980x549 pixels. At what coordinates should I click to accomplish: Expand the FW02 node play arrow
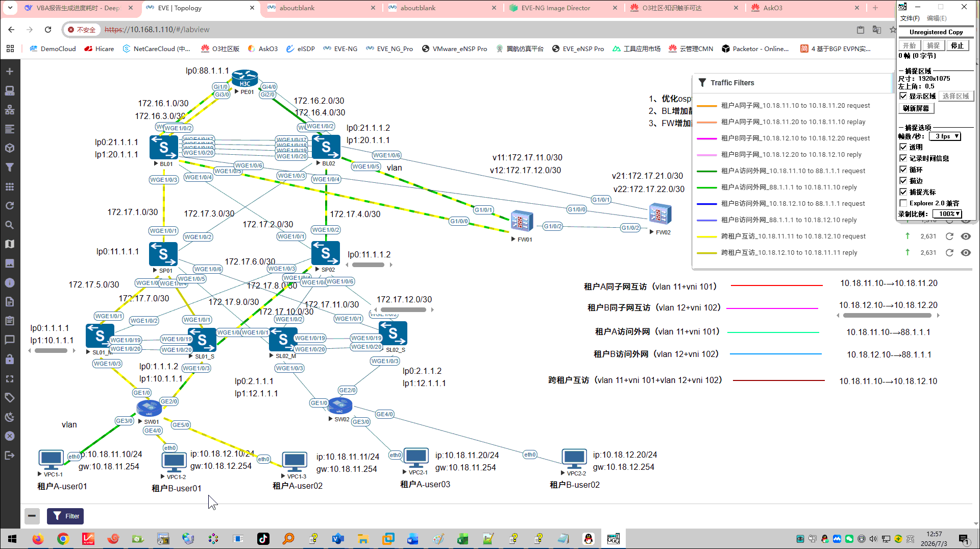click(x=652, y=232)
